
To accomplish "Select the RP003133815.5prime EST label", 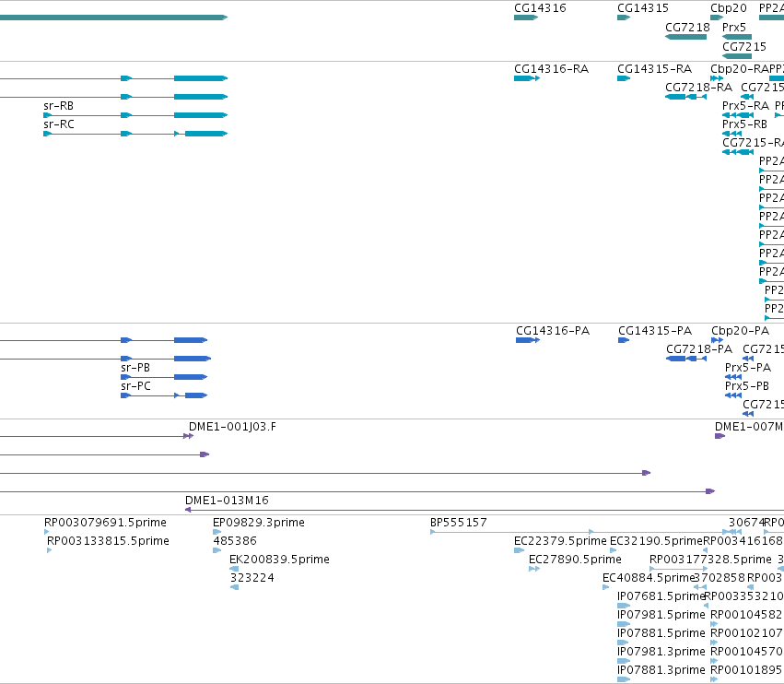I will 108,541.
